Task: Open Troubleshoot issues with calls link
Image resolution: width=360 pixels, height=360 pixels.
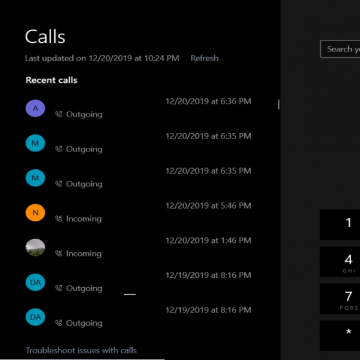Action: 81,350
